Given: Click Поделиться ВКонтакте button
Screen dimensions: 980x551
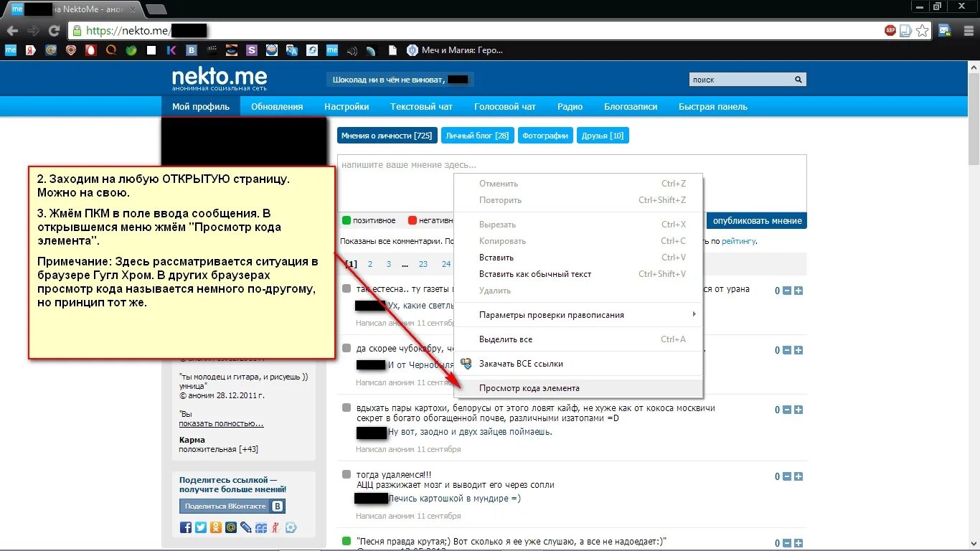Looking at the screenshot, I should coord(232,507).
